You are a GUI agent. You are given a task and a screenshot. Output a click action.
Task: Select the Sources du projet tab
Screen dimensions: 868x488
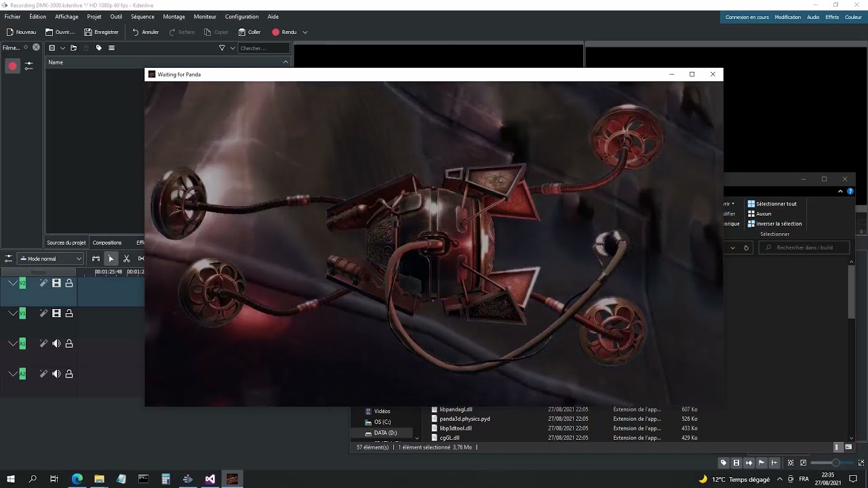pyautogui.click(x=66, y=243)
